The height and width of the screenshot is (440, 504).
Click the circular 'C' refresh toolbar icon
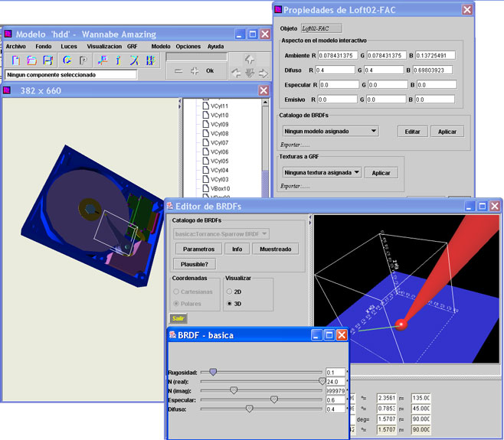(x=67, y=60)
